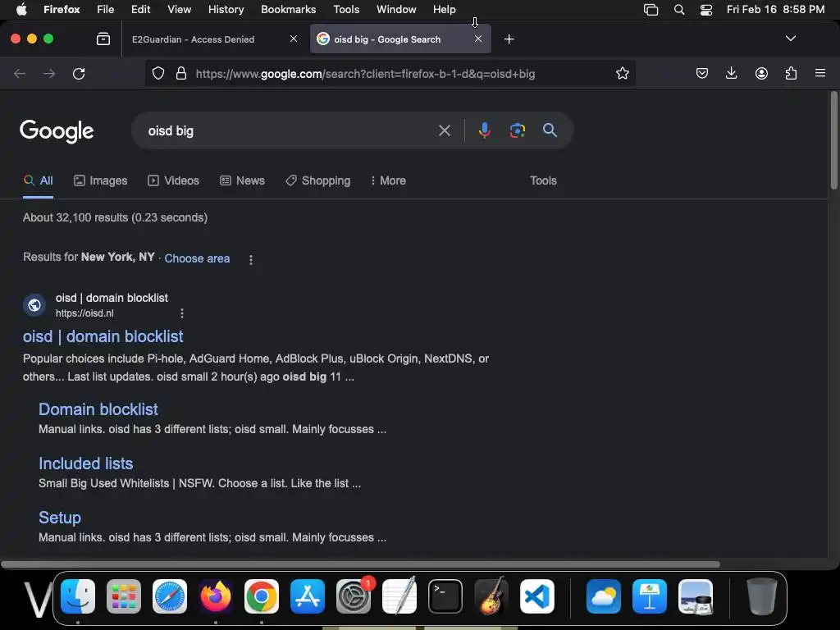This screenshot has width=840, height=630.
Task: Open the History menu
Action: 226,10
